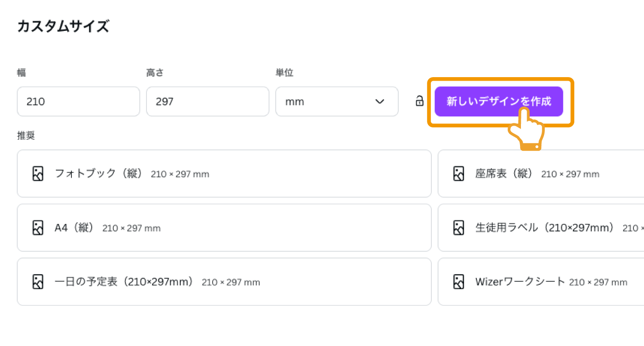644x346 pixels.
Task: Select the Wizerワークシート preset card
Action: [529, 282]
